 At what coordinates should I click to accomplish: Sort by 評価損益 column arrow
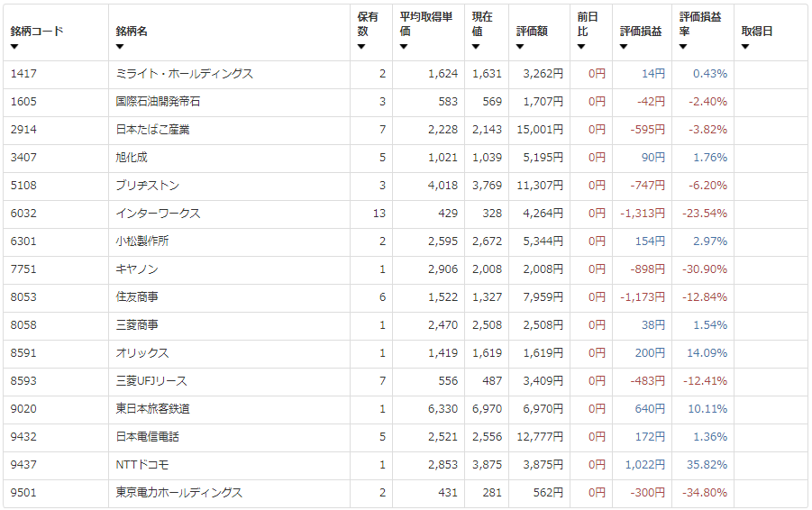[624, 47]
